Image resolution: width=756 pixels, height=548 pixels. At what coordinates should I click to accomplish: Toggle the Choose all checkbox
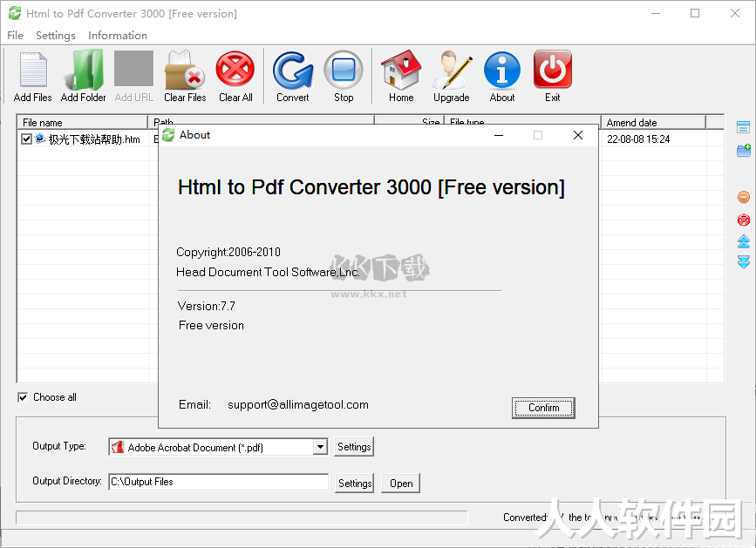(x=23, y=397)
